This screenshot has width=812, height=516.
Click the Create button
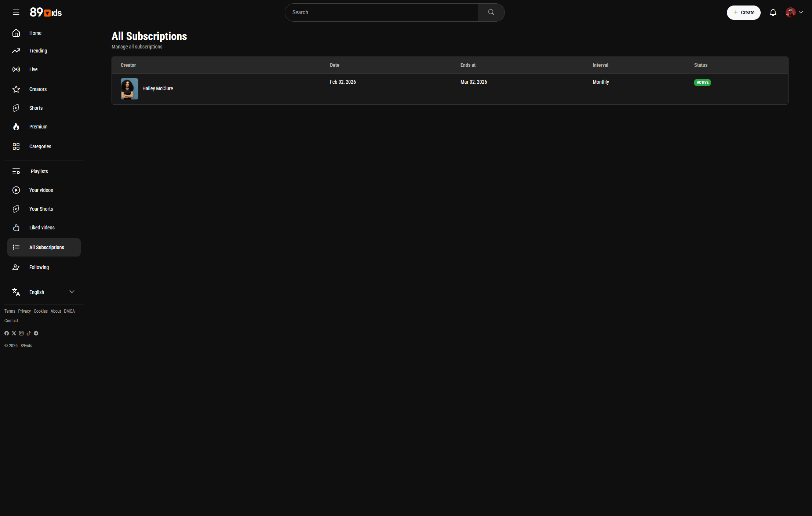(743, 12)
